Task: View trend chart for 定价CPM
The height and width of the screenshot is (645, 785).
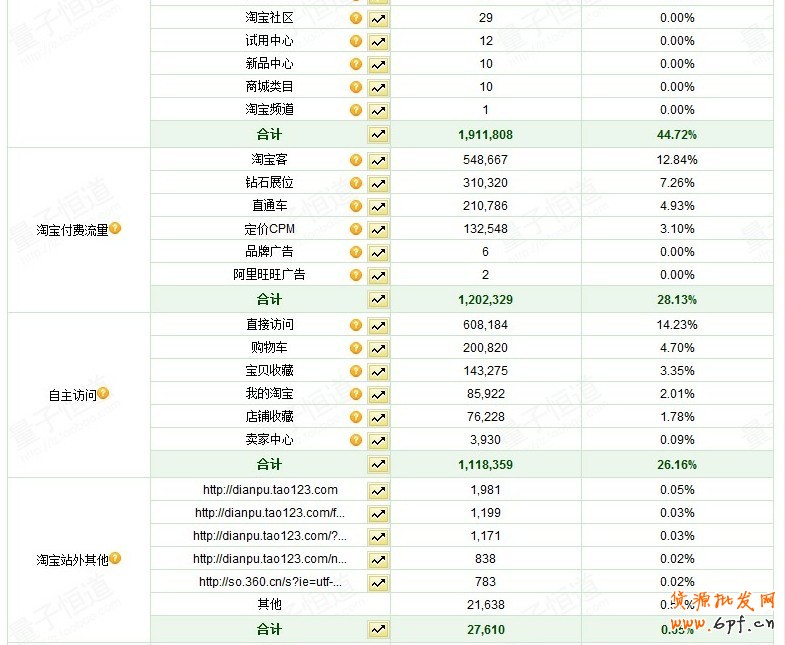Action: coord(378,230)
